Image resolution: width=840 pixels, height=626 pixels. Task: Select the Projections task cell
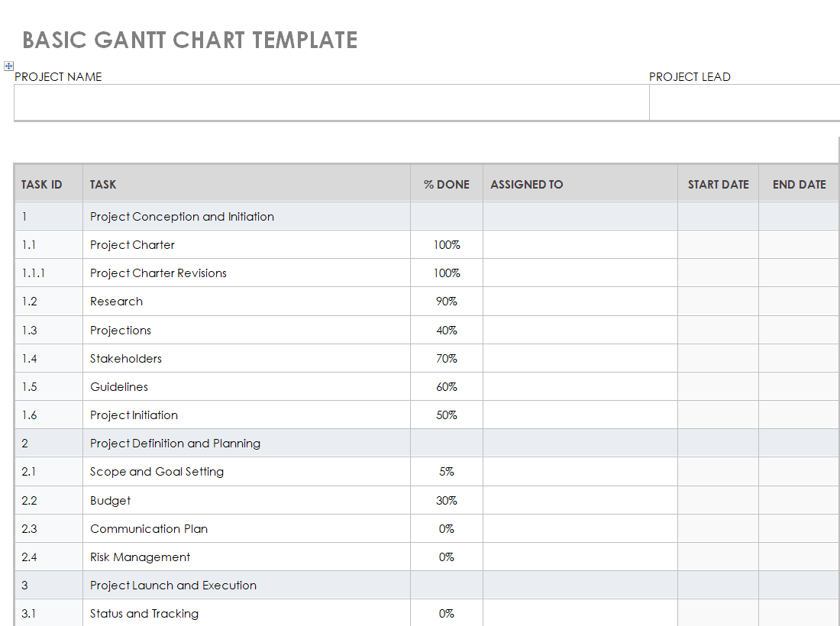click(247, 330)
